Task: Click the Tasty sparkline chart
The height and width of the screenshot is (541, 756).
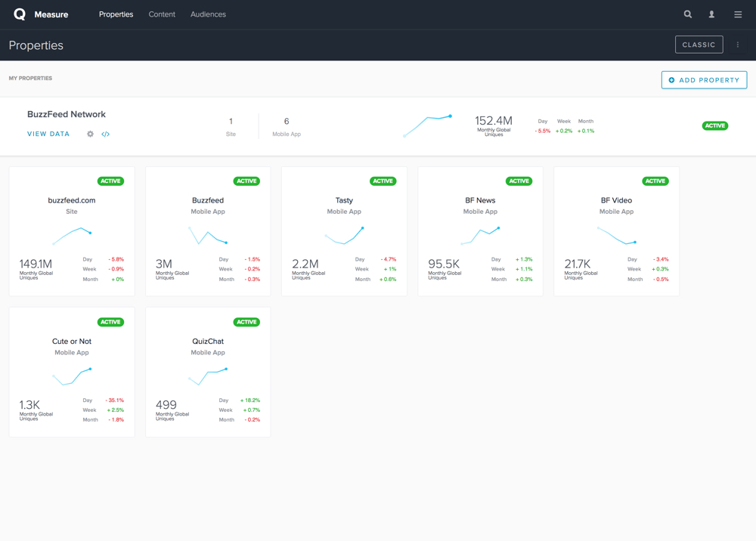Action: point(344,236)
